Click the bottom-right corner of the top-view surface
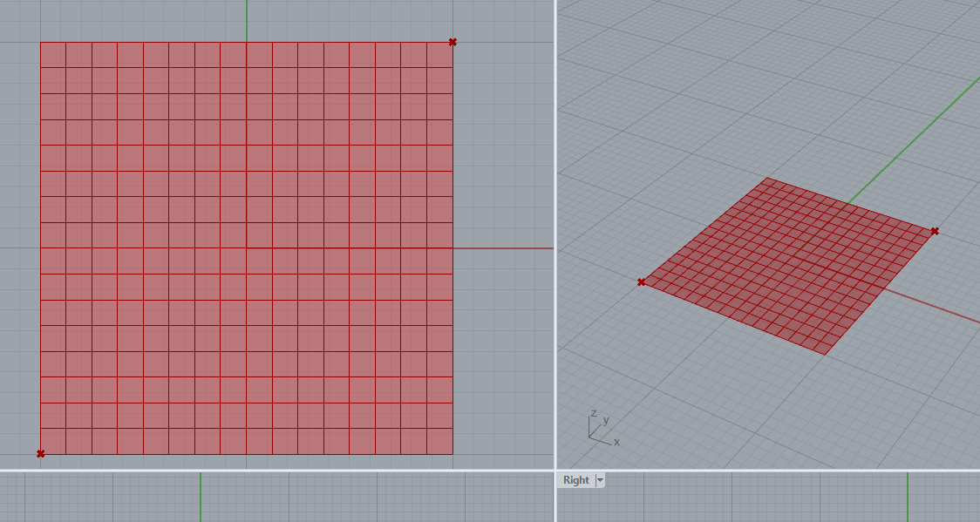The width and height of the screenshot is (980, 522). click(453, 453)
